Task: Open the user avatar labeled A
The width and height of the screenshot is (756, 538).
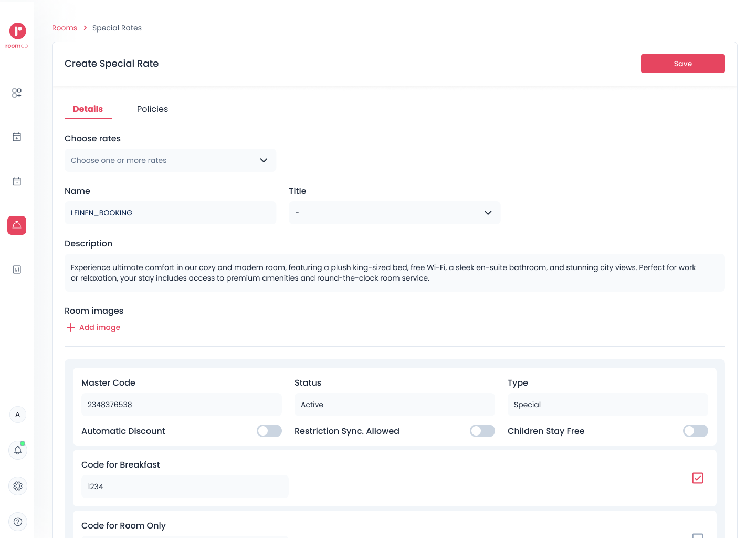Action: coord(18,415)
